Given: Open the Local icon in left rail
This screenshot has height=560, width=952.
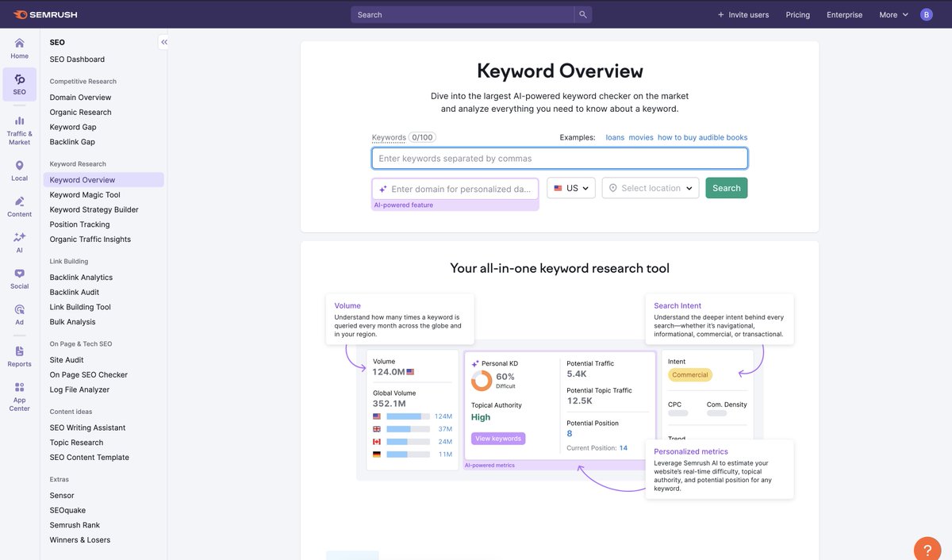Looking at the screenshot, I should pos(19,171).
